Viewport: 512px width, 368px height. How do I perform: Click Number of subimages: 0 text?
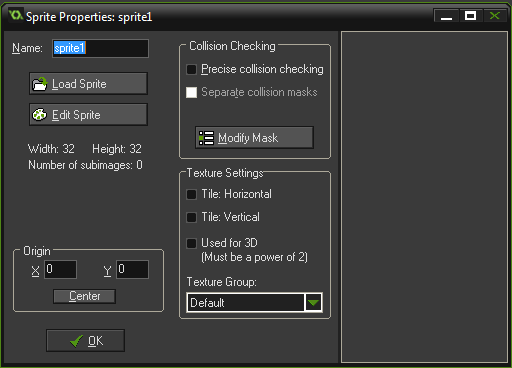click(85, 165)
